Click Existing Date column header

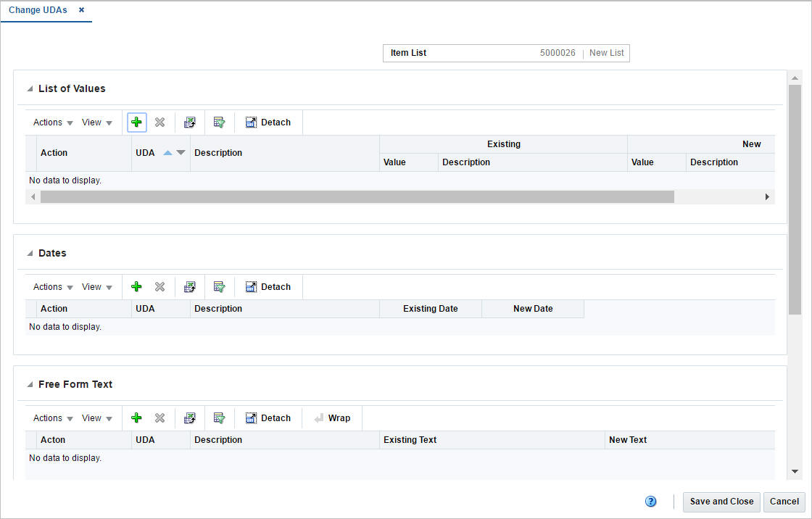tap(431, 309)
